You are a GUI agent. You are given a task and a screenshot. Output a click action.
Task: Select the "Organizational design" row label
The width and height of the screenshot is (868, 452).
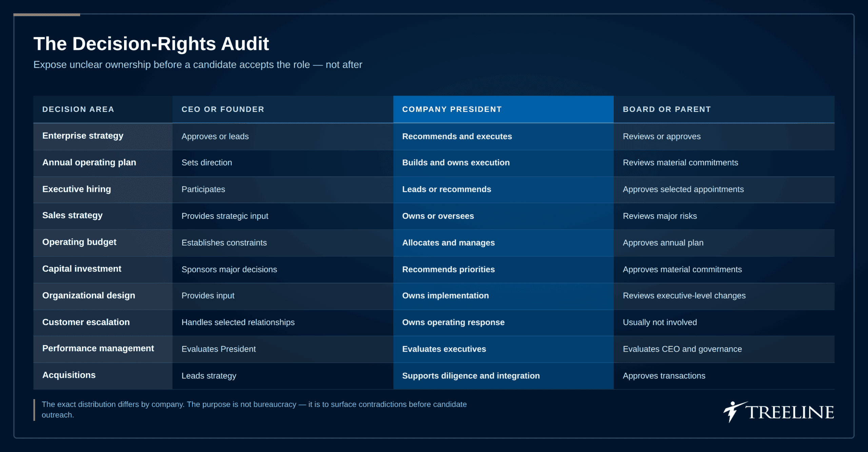tap(88, 295)
